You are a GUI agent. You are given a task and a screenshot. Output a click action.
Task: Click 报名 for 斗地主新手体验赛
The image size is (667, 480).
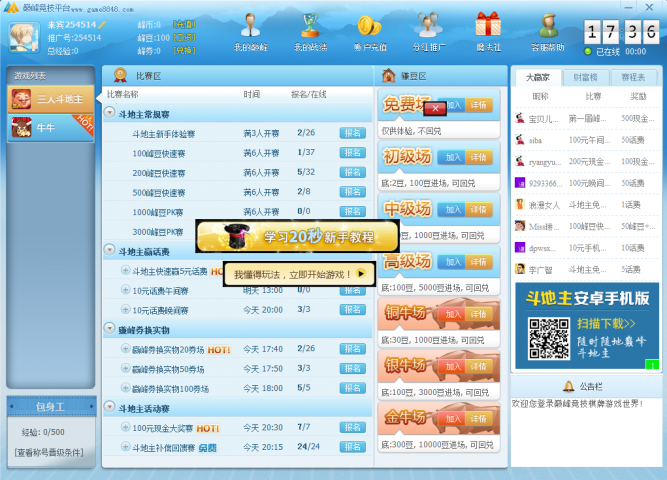[x=353, y=133]
